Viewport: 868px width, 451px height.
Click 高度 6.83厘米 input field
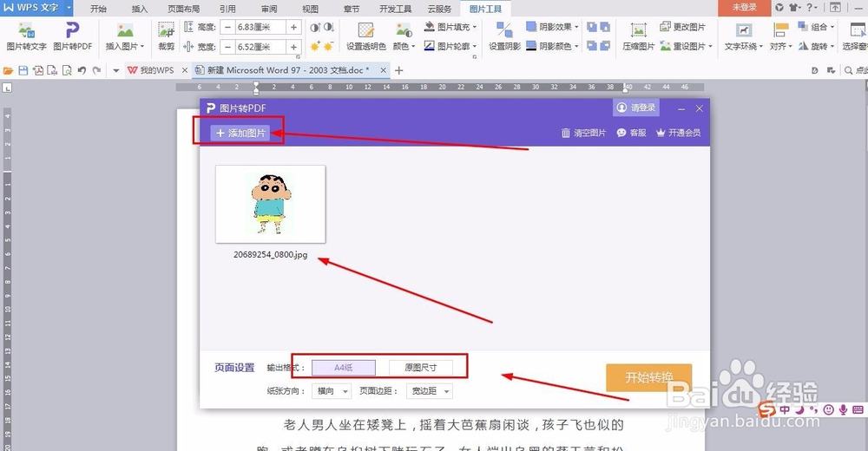click(260, 27)
